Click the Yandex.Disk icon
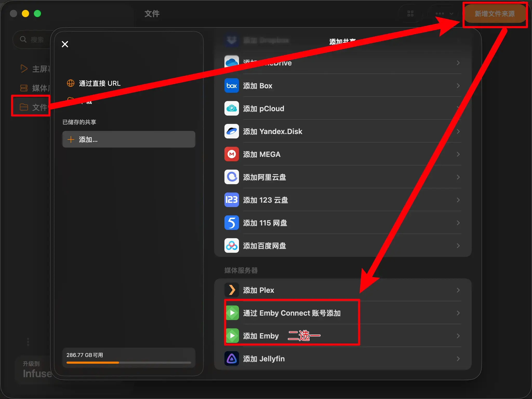The width and height of the screenshot is (532, 399). (x=231, y=131)
